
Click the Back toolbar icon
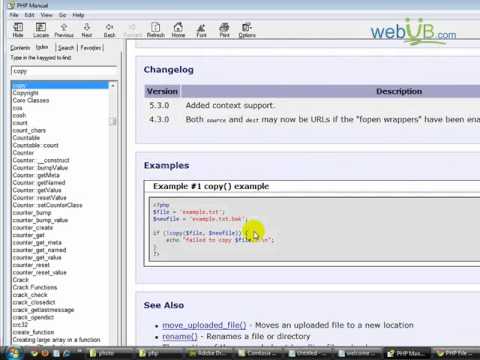pyautogui.click(x=109, y=30)
